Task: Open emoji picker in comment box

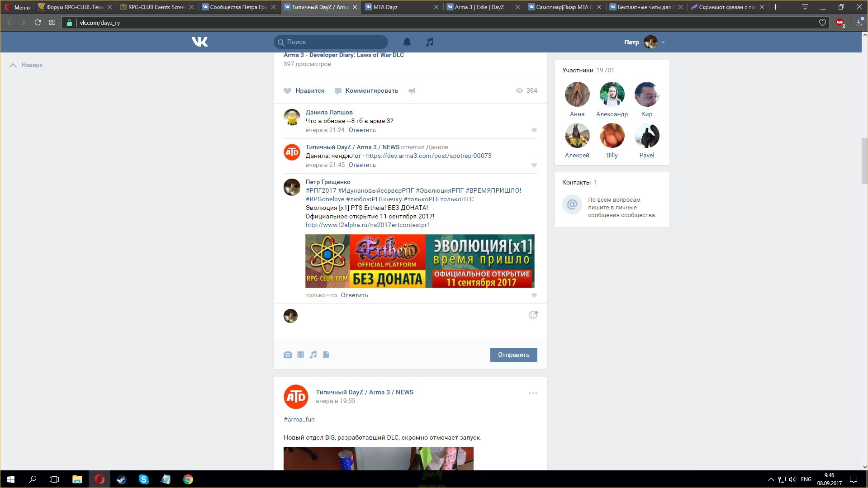Action: click(x=533, y=315)
